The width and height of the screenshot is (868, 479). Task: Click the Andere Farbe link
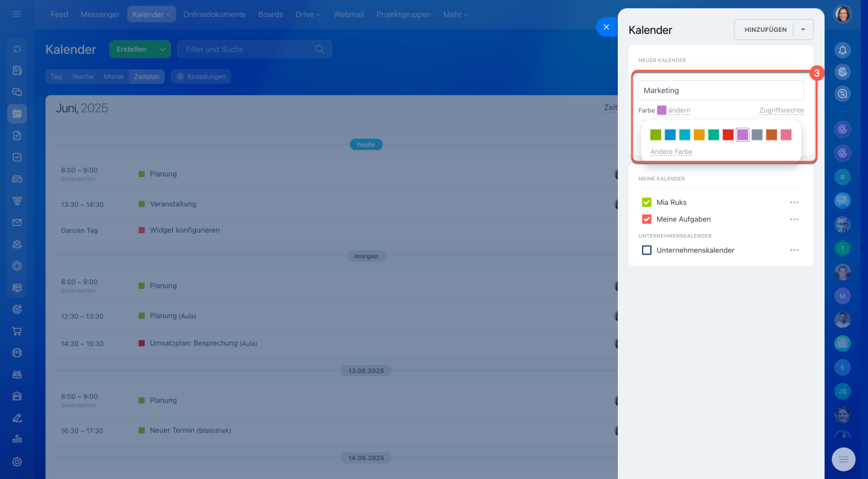(671, 152)
